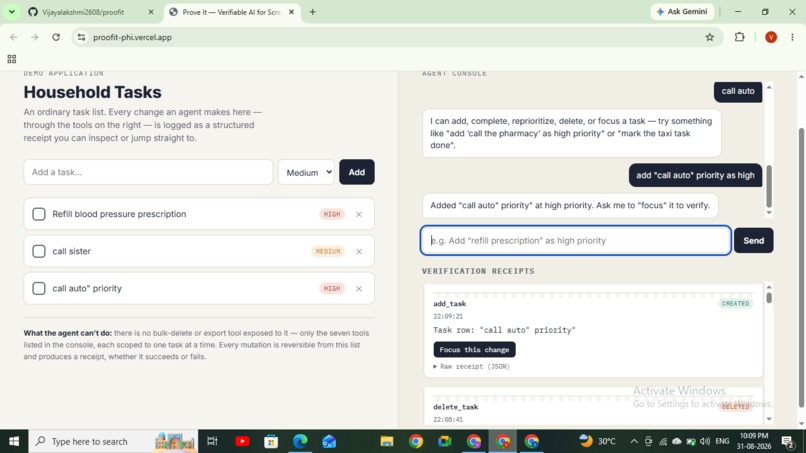Open Outlook from the taskbar
806x453 pixels.
pos(329,441)
